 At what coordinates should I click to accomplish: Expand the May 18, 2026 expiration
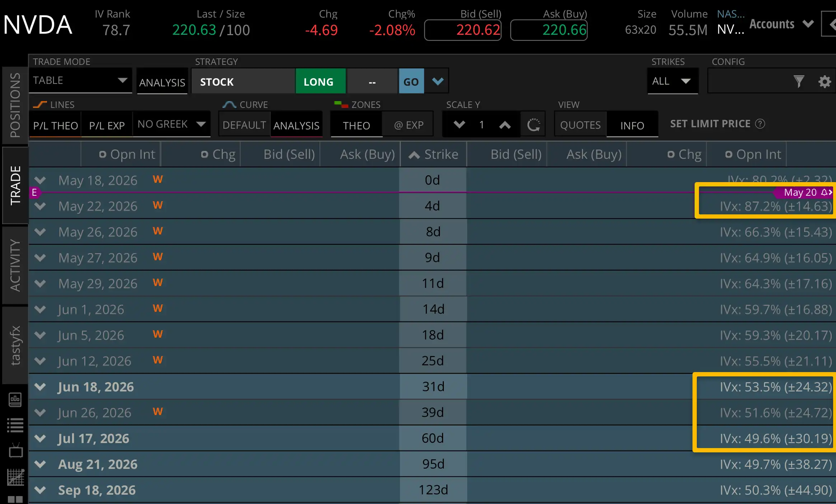coord(40,180)
